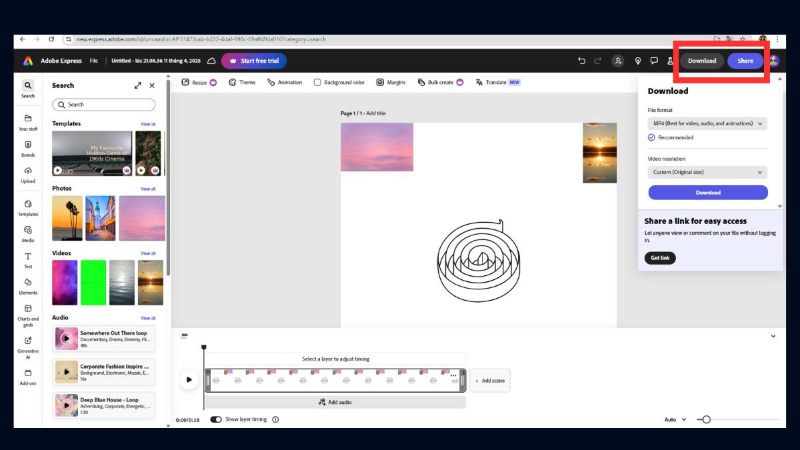View all Templates
This screenshot has height=450, width=800.
148,124
